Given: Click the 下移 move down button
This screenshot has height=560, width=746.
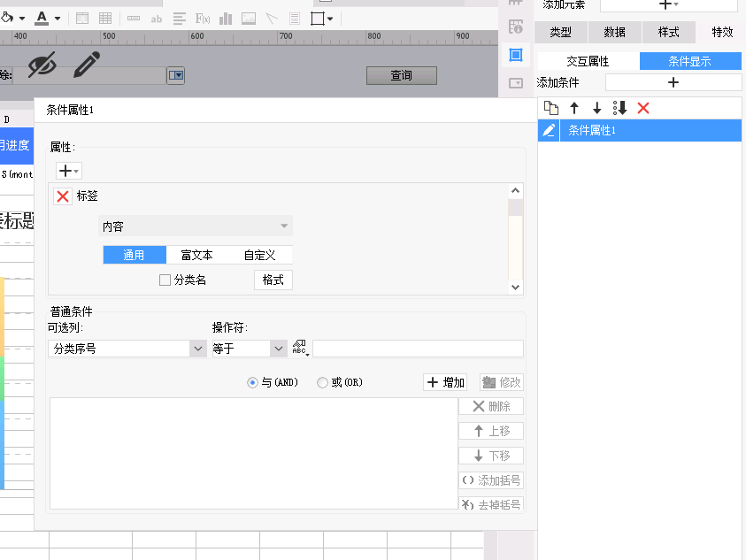Looking at the screenshot, I should click(x=491, y=456).
